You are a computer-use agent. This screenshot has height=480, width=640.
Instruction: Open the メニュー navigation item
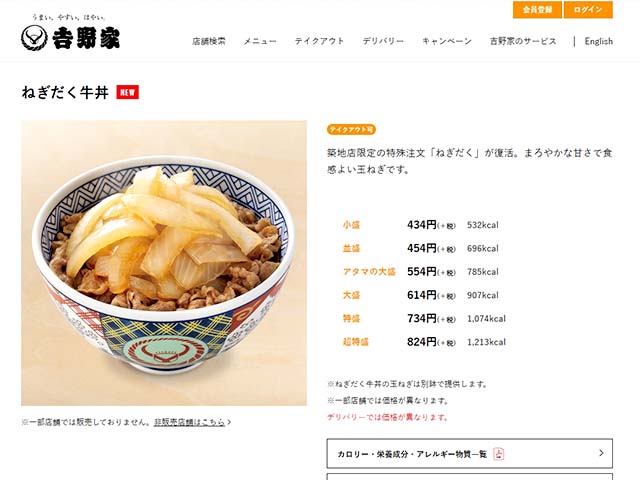pyautogui.click(x=260, y=41)
